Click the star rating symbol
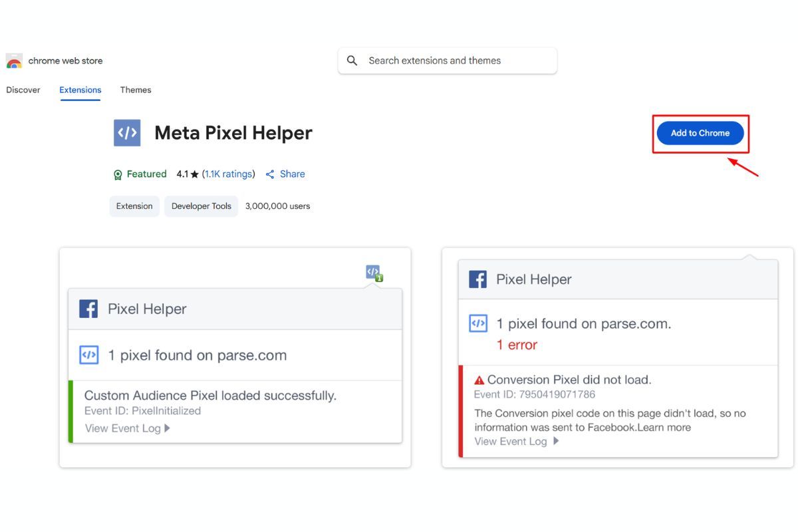This screenshot has height=532, width=798. pos(193,174)
